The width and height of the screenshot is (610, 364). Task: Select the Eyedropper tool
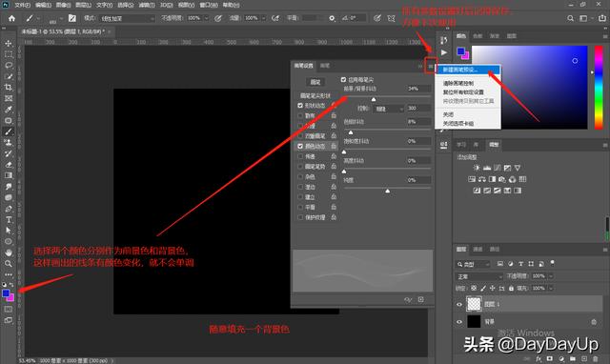(9, 110)
